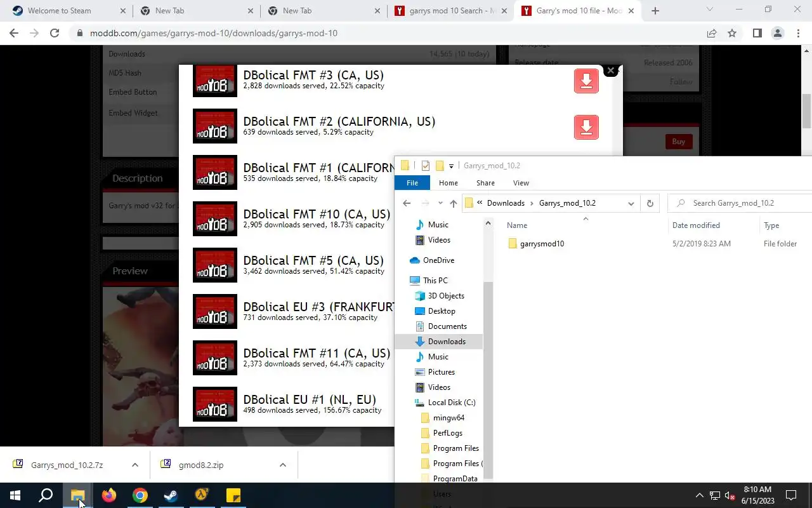The width and height of the screenshot is (812, 508).
Task: Download from DBolical FMT #2 California mirror
Action: [x=586, y=127]
